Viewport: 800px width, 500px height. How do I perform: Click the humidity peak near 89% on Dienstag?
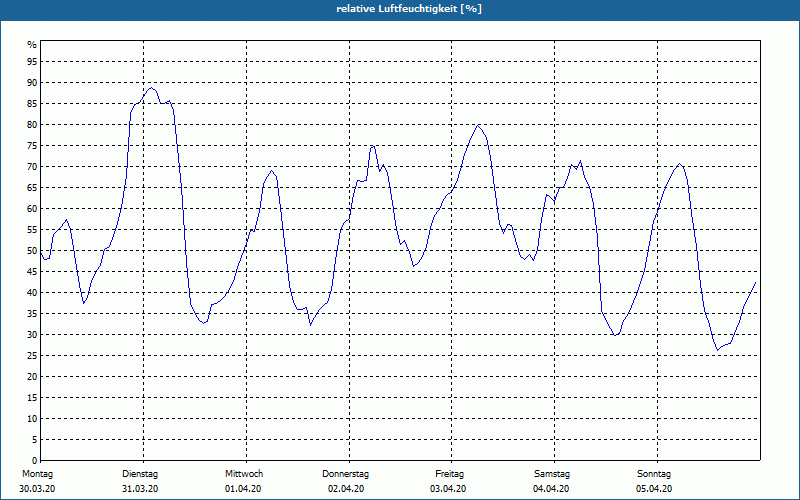151,88
